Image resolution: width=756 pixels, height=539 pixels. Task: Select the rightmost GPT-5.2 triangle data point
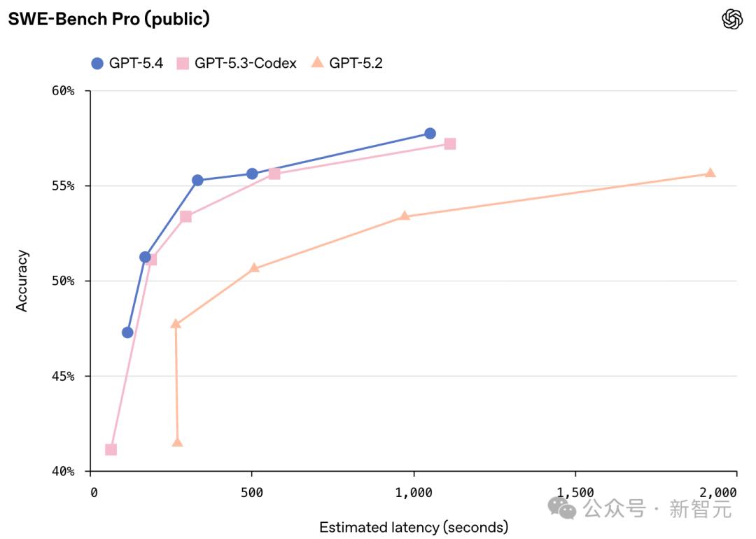(x=710, y=173)
